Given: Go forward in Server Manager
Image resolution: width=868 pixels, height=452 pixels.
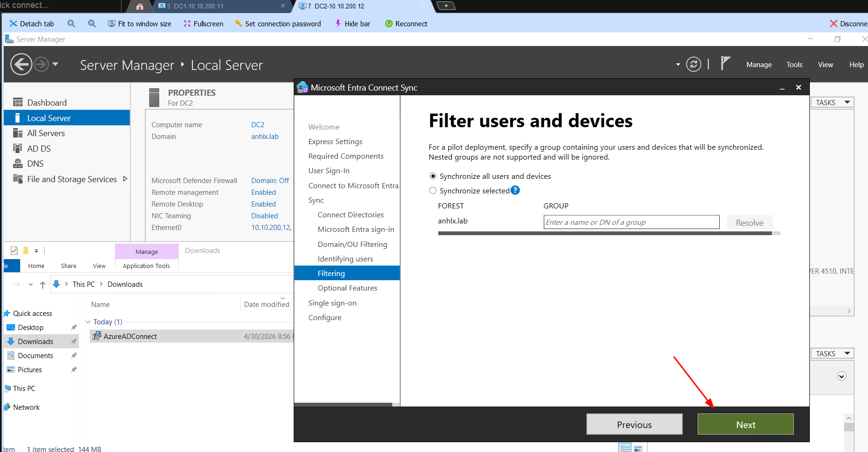Looking at the screenshot, I should [x=41, y=64].
